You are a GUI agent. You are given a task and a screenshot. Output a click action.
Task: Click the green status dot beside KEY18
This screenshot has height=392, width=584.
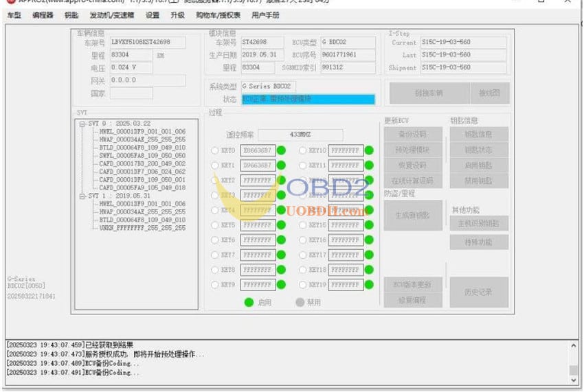(369, 270)
